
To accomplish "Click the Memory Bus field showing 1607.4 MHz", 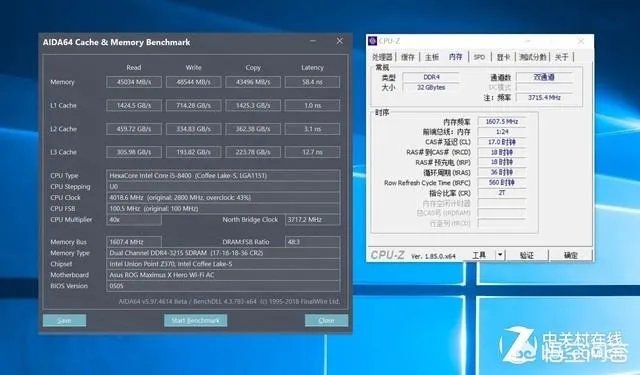I will (134, 242).
